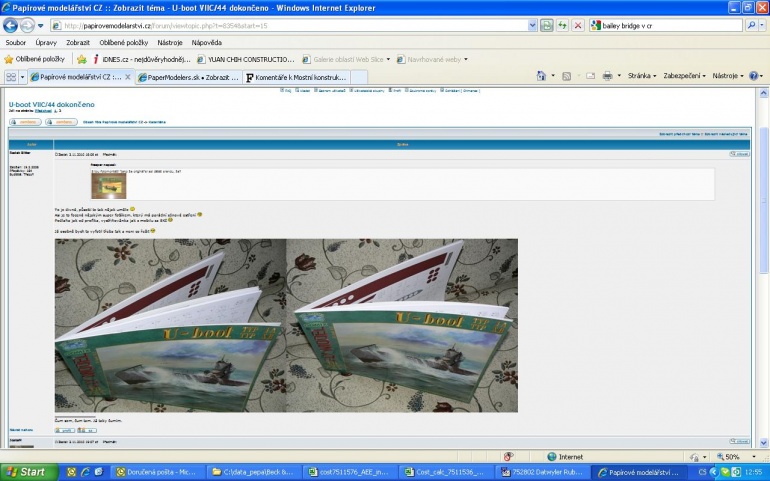This screenshot has height=481, width=770.
Task: Click the Stop loading red X icon
Action: coord(578,26)
